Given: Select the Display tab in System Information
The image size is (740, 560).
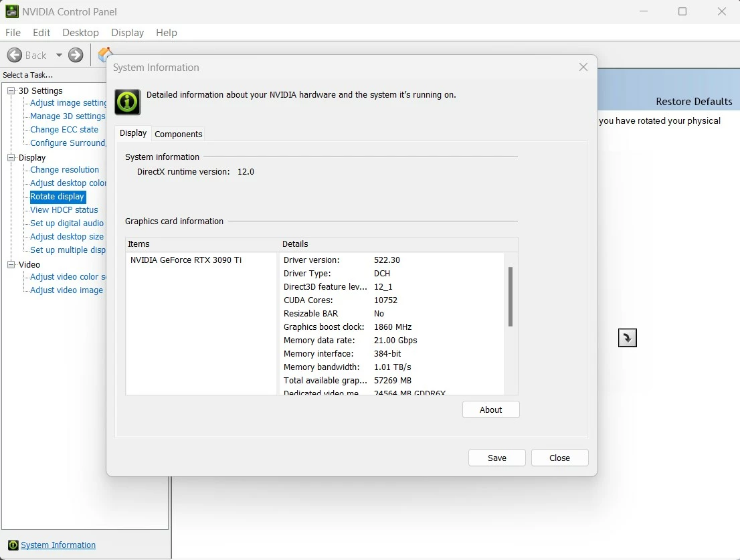Looking at the screenshot, I should point(133,133).
